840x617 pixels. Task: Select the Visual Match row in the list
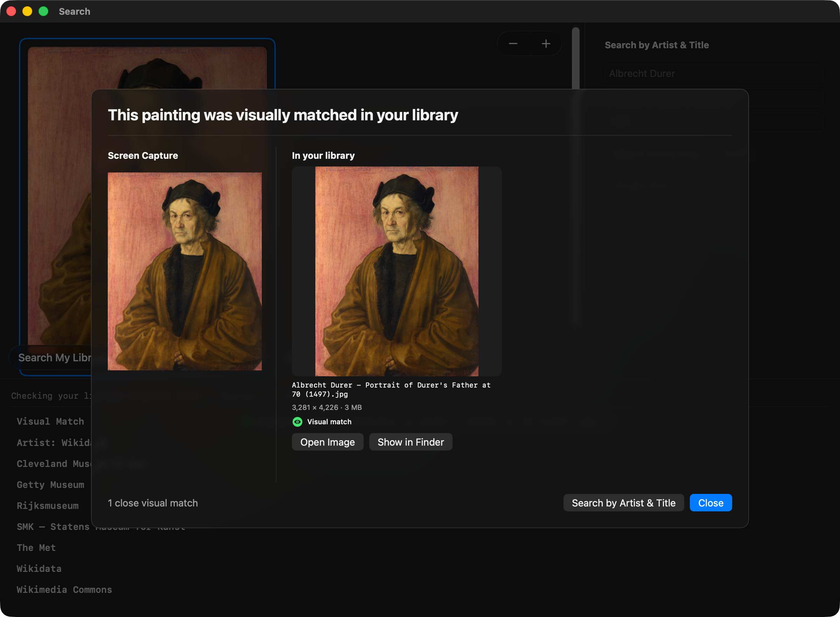coord(50,421)
